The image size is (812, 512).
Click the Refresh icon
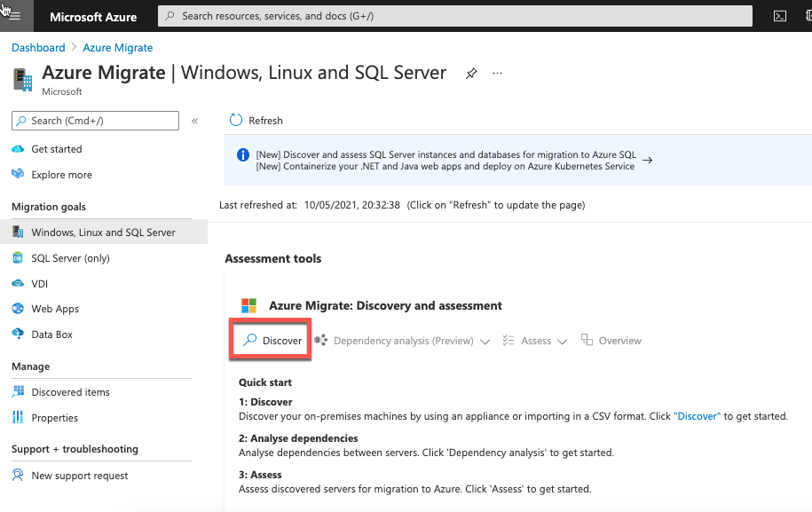pos(236,120)
